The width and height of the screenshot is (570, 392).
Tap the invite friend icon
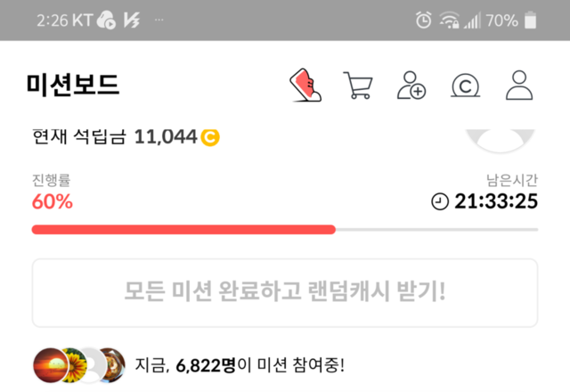click(x=411, y=86)
